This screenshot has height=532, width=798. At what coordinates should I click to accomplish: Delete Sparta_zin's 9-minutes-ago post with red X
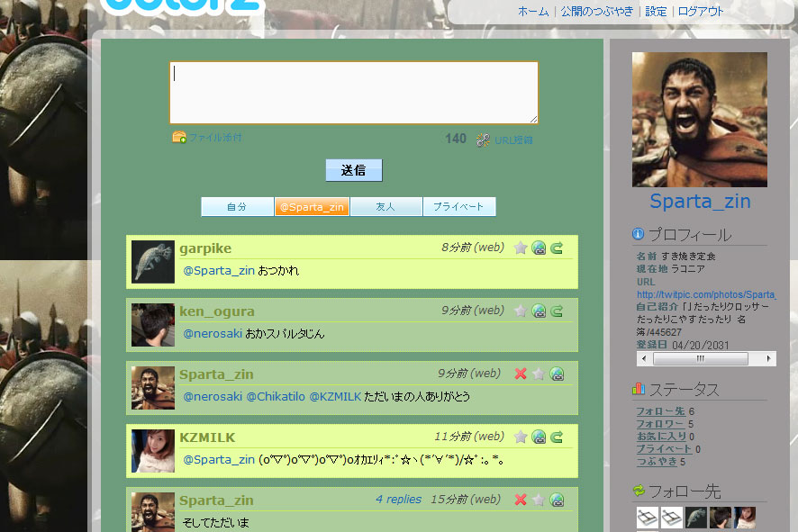(521, 374)
